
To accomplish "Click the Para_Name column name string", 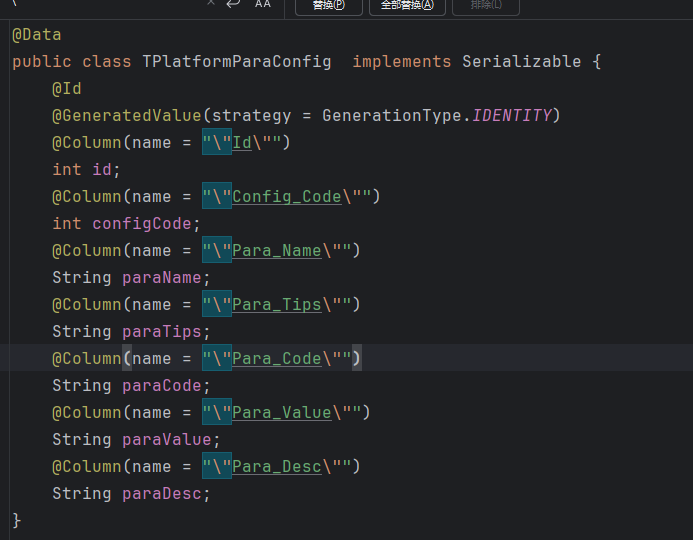I will [x=277, y=251].
